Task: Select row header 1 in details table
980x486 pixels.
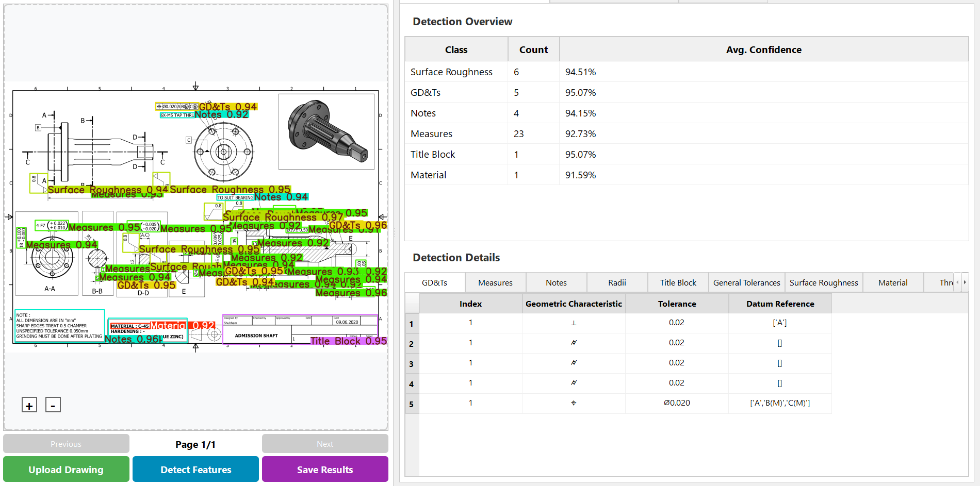Action: [412, 324]
